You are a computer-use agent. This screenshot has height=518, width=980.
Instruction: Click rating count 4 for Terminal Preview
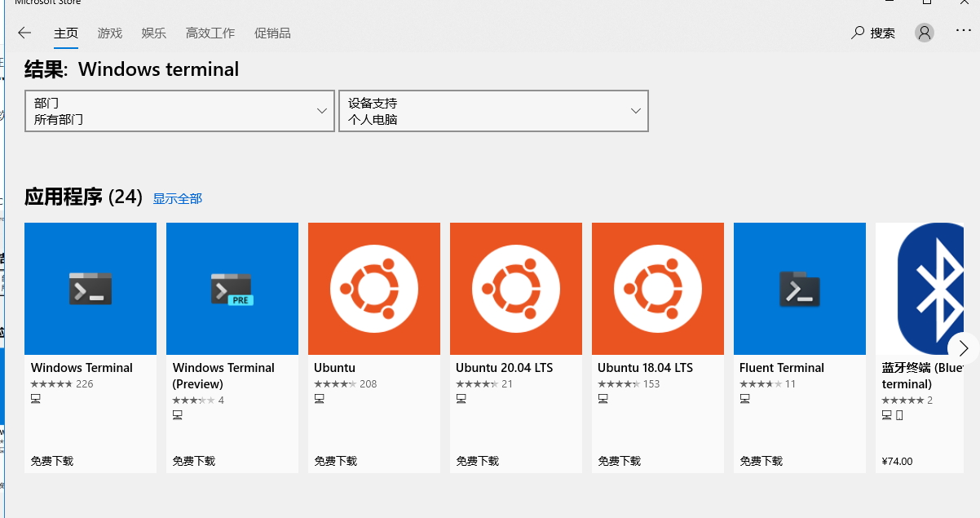click(x=221, y=401)
